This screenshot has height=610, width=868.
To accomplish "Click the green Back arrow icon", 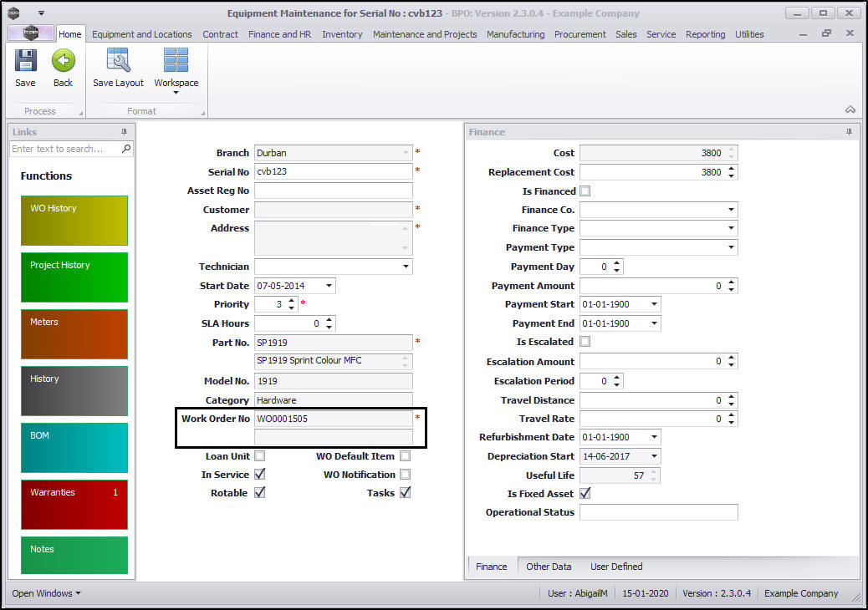I will [x=64, y=62].
